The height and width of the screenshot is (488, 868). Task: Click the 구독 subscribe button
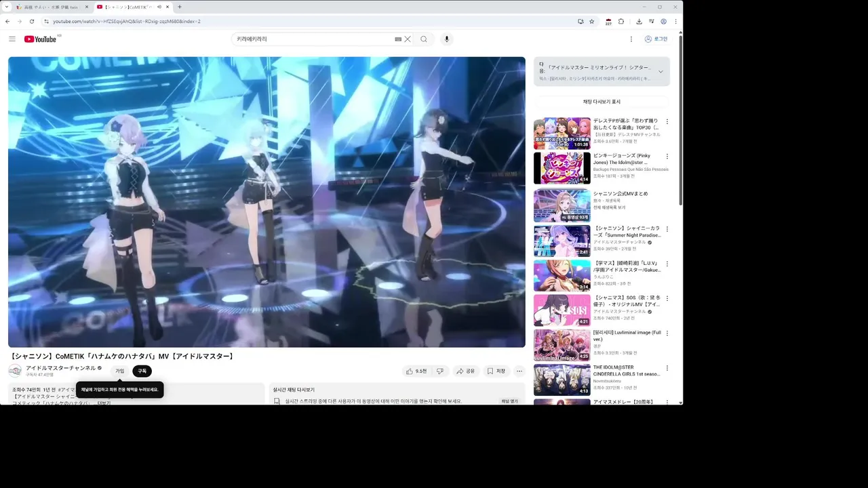point(142,371)
